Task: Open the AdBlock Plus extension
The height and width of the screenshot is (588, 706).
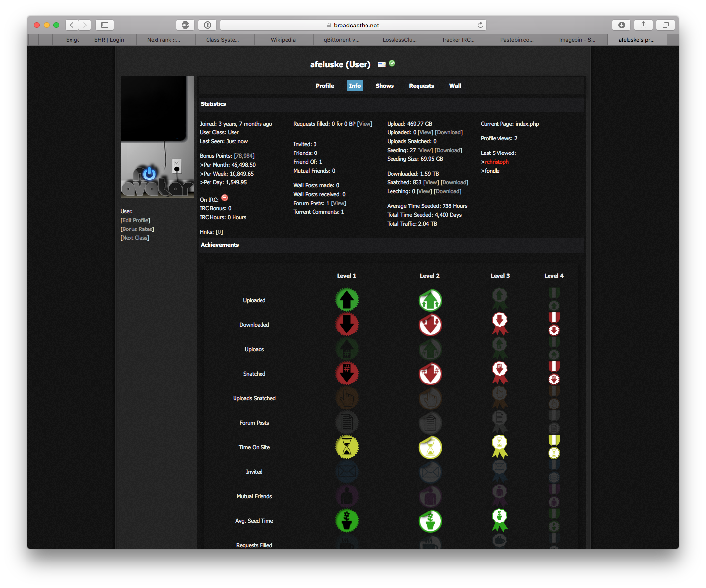Action: tap(185, 25)
